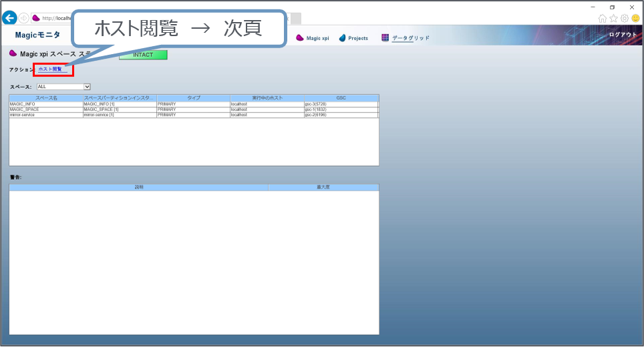Sort by the スペース名 column header
The height and width of the screenshot is (347, 644).
point(46,98)
